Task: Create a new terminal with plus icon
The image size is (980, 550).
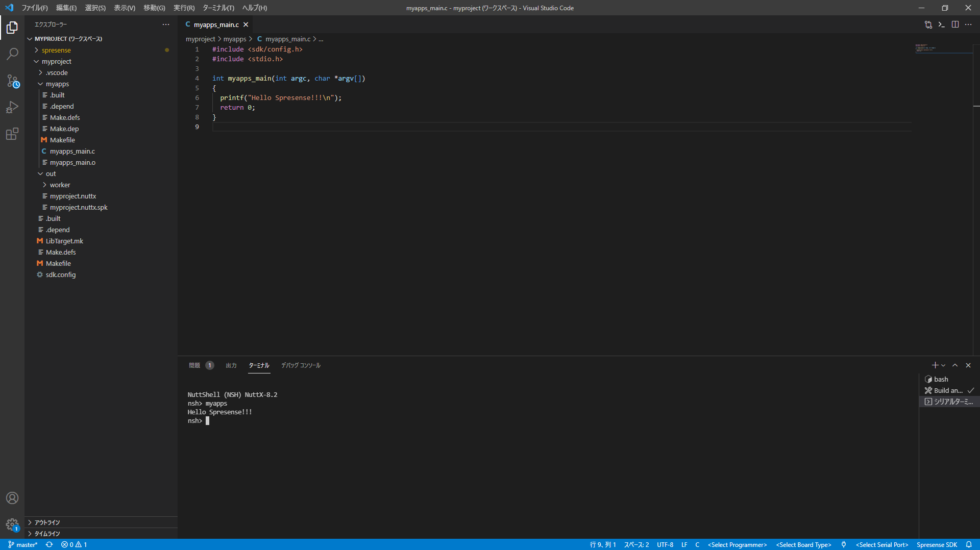Action: click(x=935, y=365)
